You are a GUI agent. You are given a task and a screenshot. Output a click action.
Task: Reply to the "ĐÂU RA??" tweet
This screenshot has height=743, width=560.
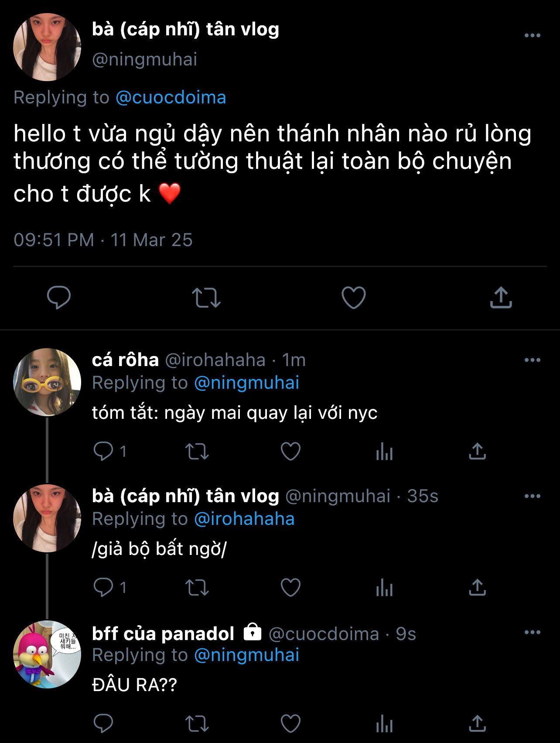point(104,723)
